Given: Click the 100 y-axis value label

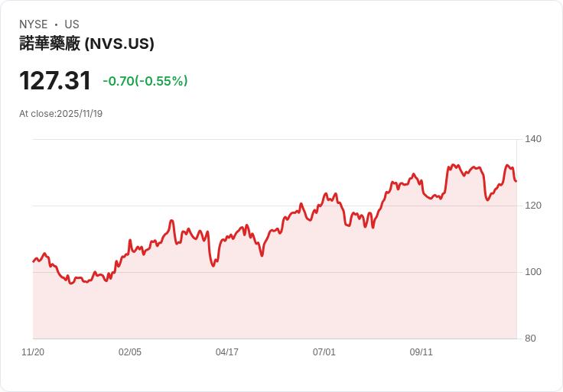Looking at the screenshot, I should pos(533,272).
